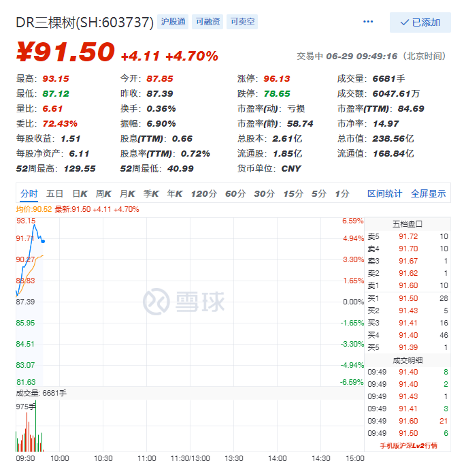Click the 可卖空 tag
466x476 pixels.
point(243,22)
